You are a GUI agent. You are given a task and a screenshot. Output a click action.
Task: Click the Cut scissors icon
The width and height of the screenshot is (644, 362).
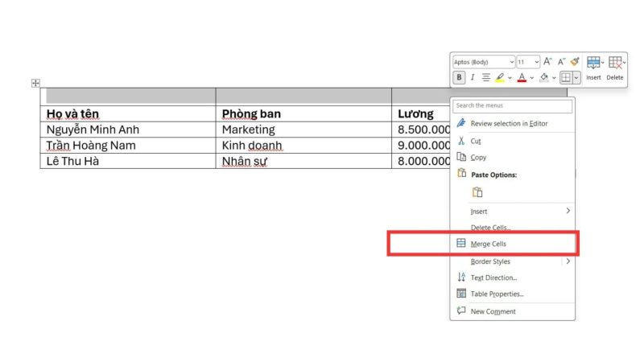point(461,141)
